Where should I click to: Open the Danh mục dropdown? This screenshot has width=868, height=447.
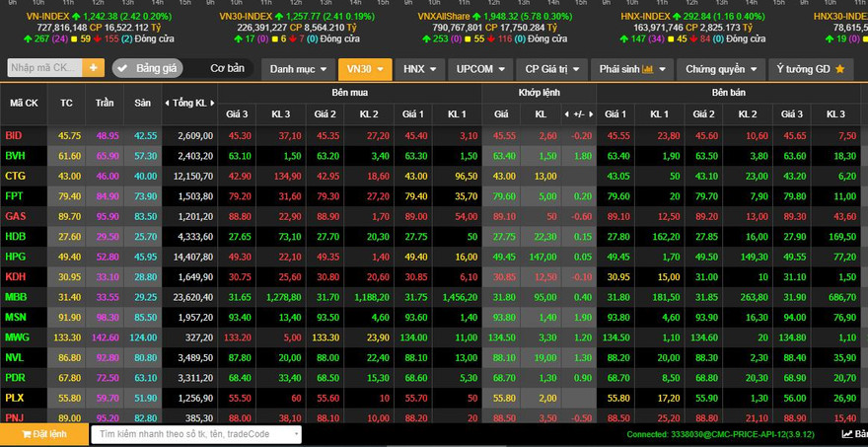point(296,69)
